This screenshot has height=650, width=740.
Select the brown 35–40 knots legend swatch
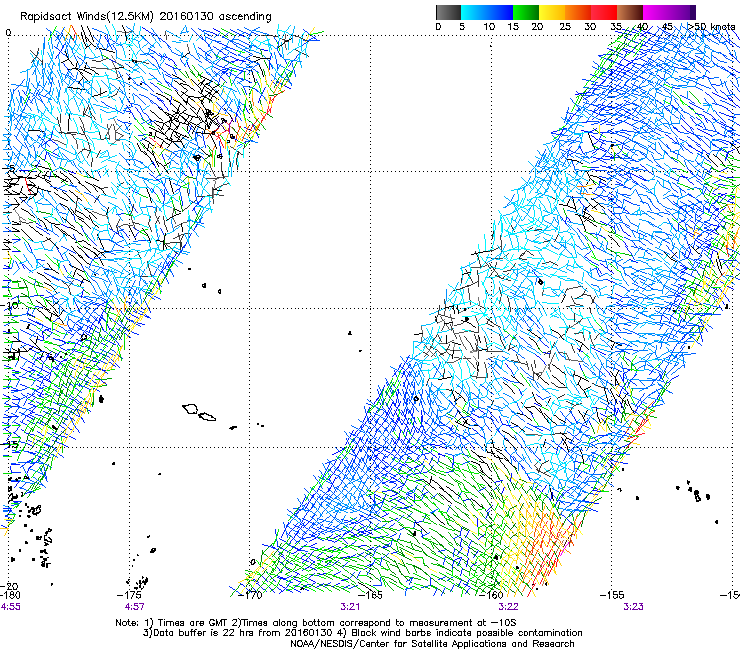[630, 12]
